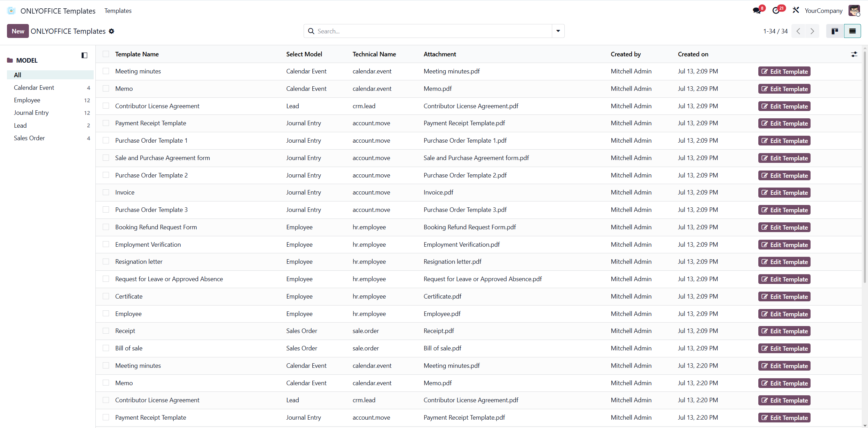Viewport: 868px width, 428px height.
Task: Switch to kanban view
Action: pos(835,31)
